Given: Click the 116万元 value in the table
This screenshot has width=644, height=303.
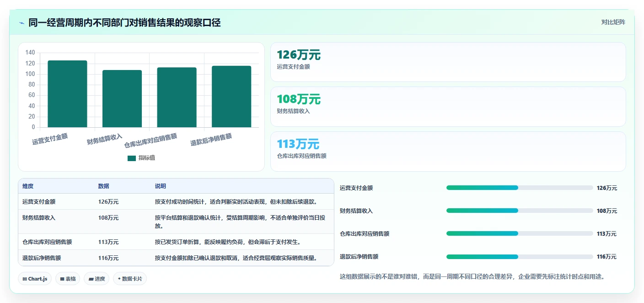Looking at the screenshot, I should (108, 258).
